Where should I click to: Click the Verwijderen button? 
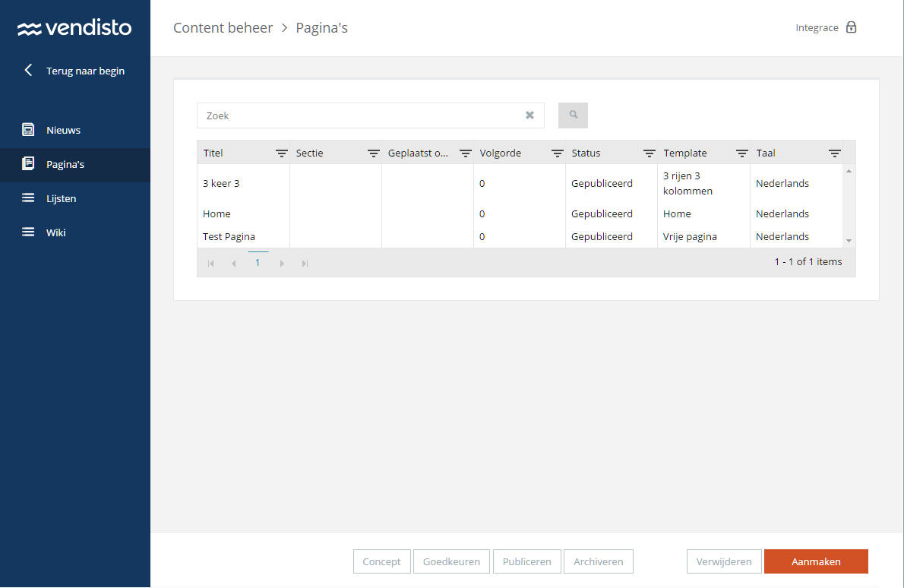tap(724, 562)
